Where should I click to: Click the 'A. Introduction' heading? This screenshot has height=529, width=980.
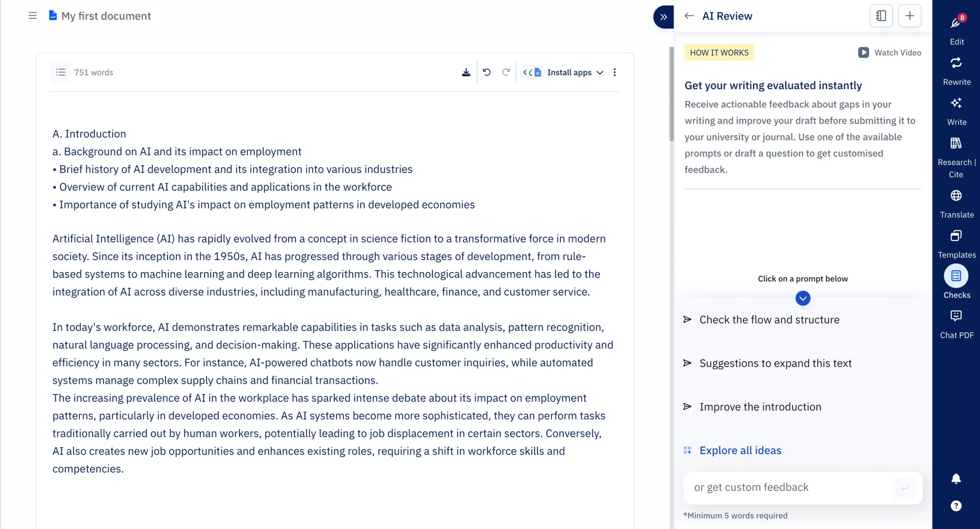click(x=89, y=134)
